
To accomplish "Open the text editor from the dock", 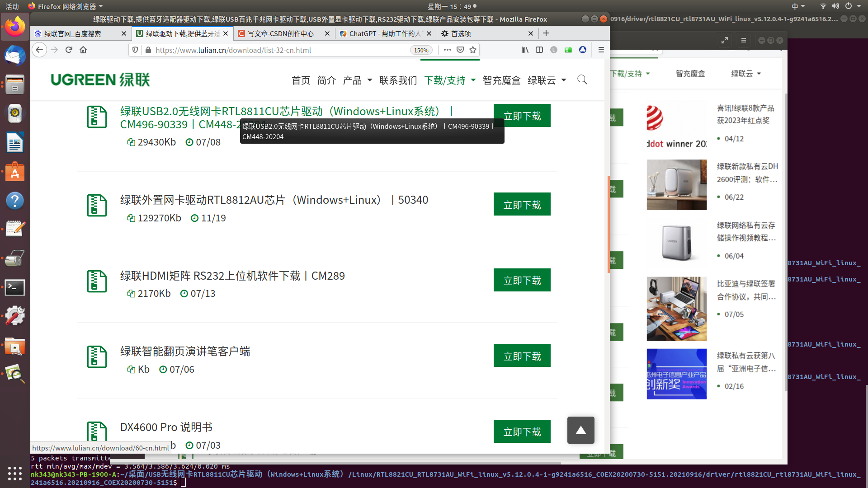I will 15,230.
